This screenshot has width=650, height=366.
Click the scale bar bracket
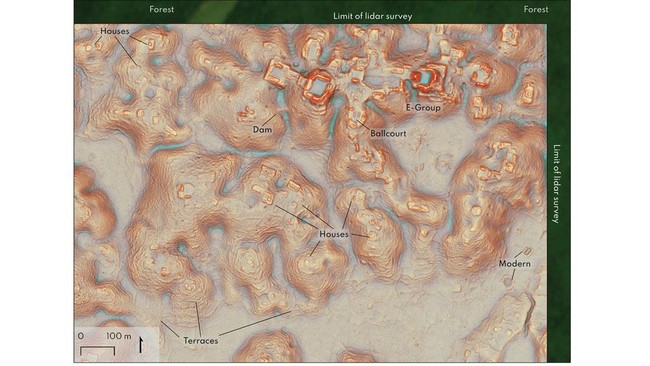[97, 351]
